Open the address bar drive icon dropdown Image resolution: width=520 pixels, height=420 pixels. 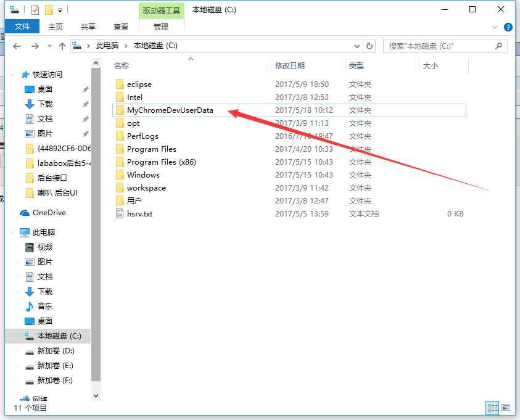77,46
